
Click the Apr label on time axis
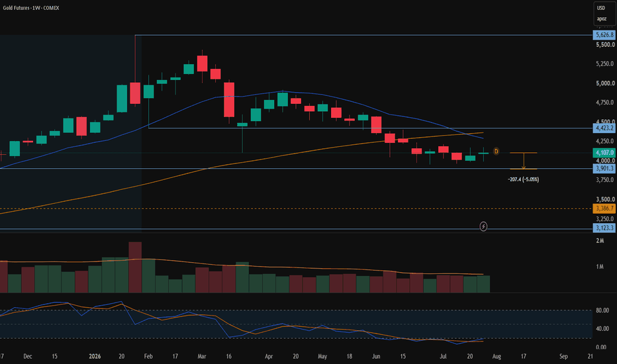(x=269, y=357)
